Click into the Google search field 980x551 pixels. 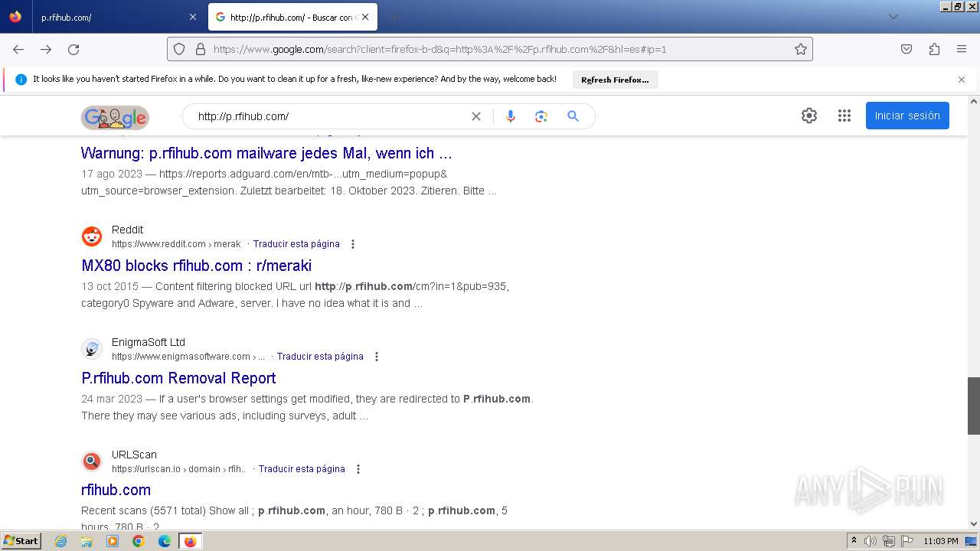(329, 116)
